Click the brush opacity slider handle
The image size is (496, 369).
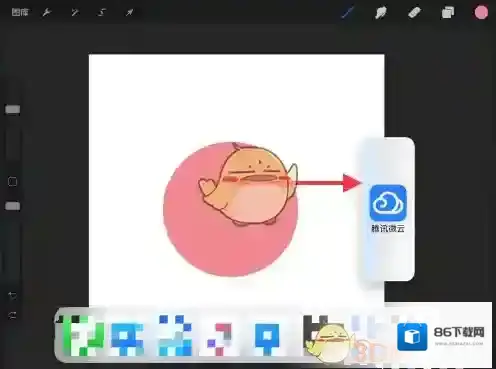pyautogui.click(x=13, y=206)
